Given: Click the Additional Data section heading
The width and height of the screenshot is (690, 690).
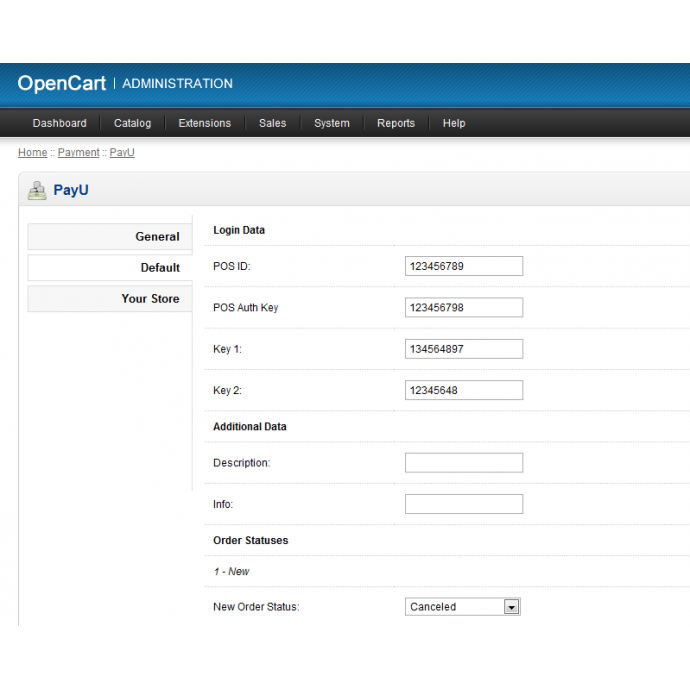Looking at the screenshot, I should [x=250, y=426].
